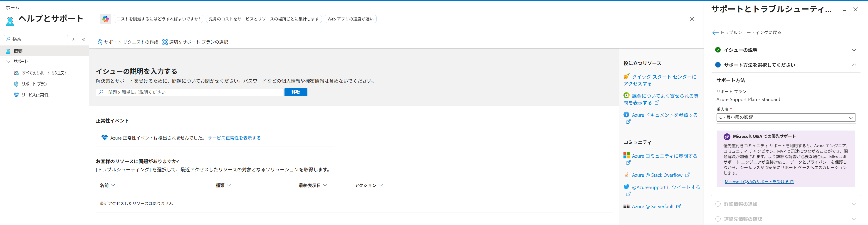The height and width of the screenshot is (225, 868).
Task: Sort by 名前 column
Action: [x=107, y=185]
